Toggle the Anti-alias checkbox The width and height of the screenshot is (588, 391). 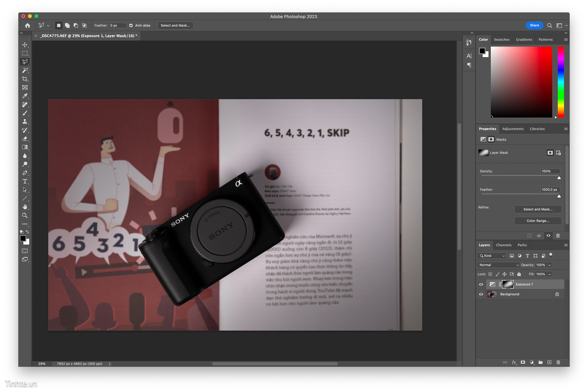point(131,26)
